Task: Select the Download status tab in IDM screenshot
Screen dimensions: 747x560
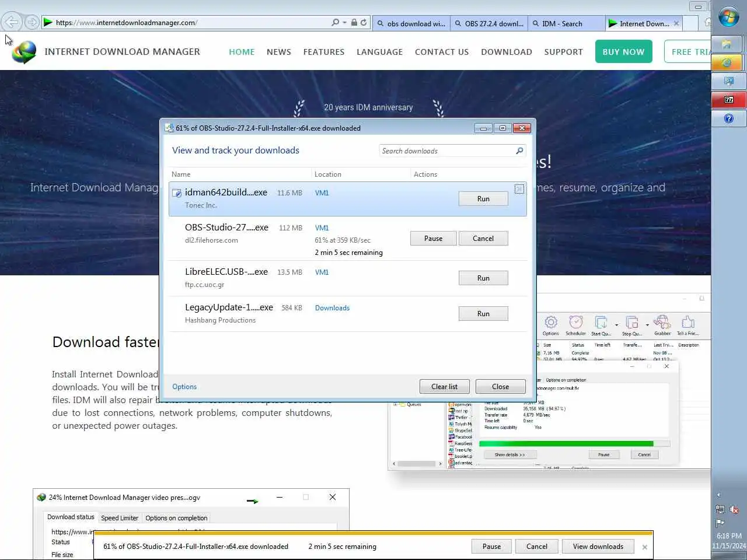Action: click(71, 517)
